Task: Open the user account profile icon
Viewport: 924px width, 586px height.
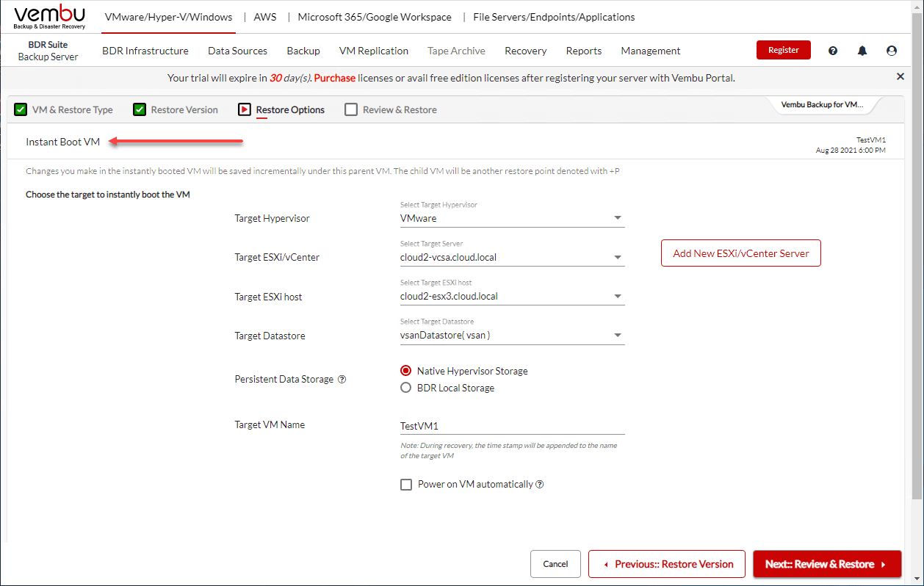Action: pos(892,51)
